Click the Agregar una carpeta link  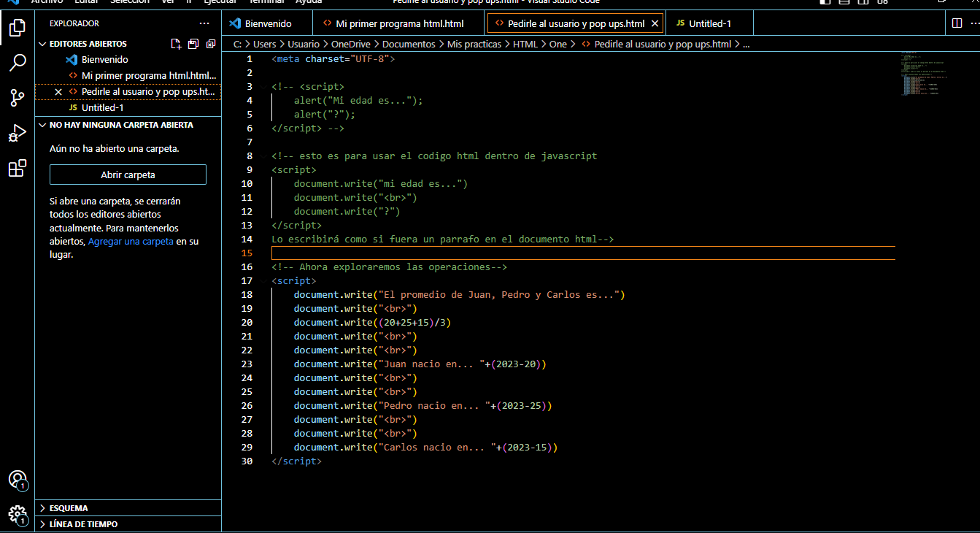click(x=131, y=241)
